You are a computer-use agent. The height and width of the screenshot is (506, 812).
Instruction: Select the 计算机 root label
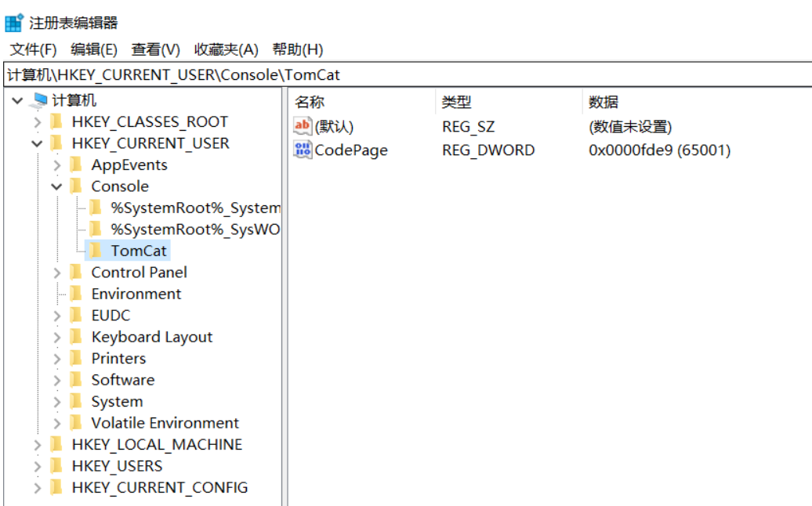click(x=74, y=99)
